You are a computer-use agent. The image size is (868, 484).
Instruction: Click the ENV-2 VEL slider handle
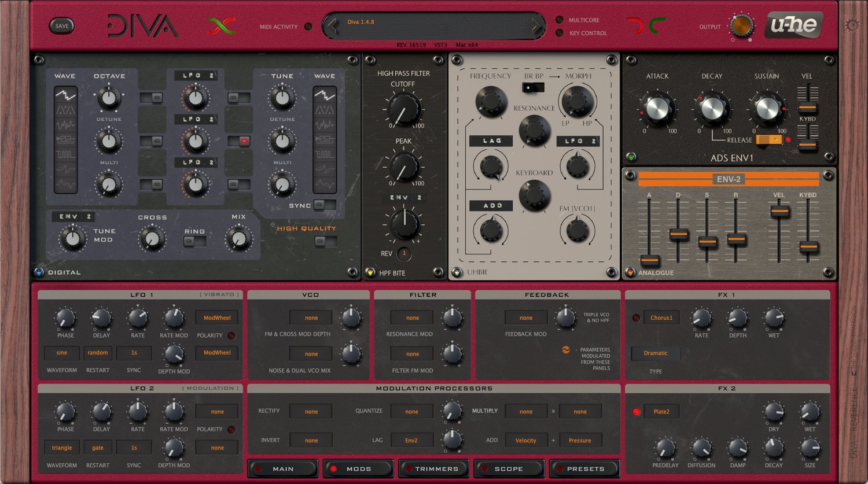tap(779, 212)
